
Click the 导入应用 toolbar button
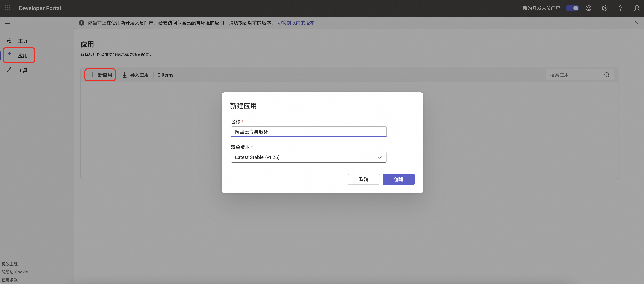135,75
